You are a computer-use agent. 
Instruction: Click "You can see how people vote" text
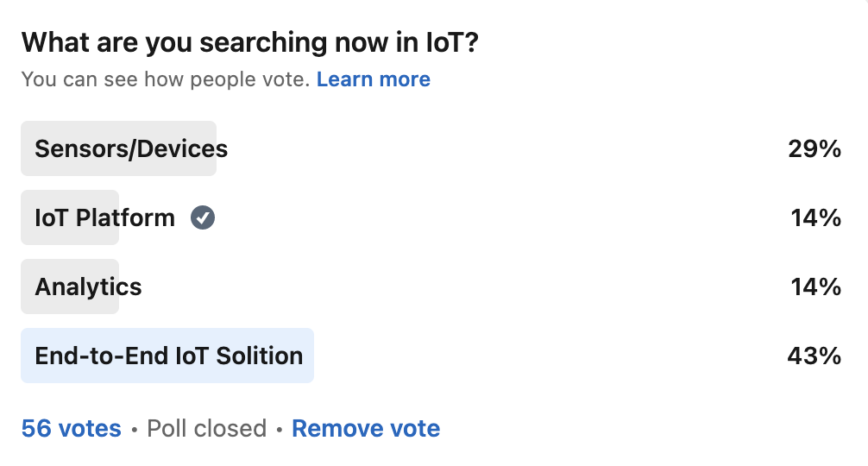click(165, 79)
